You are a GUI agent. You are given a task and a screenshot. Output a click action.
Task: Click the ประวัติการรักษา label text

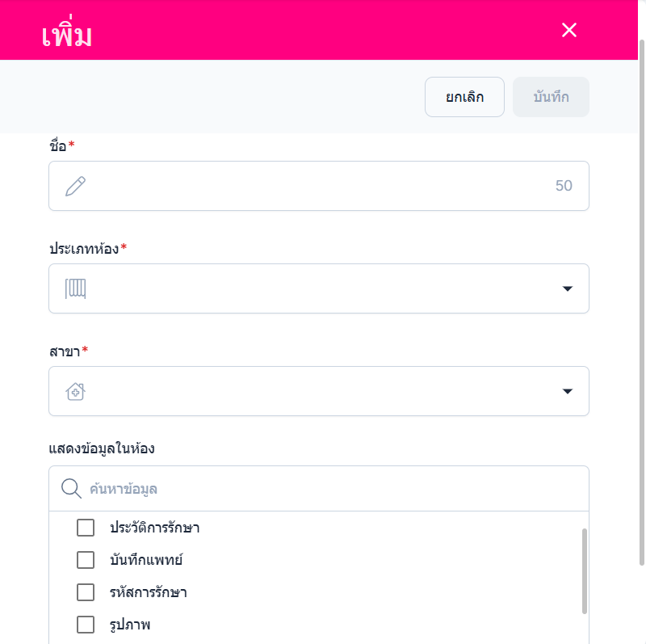[x=154, y=528]
